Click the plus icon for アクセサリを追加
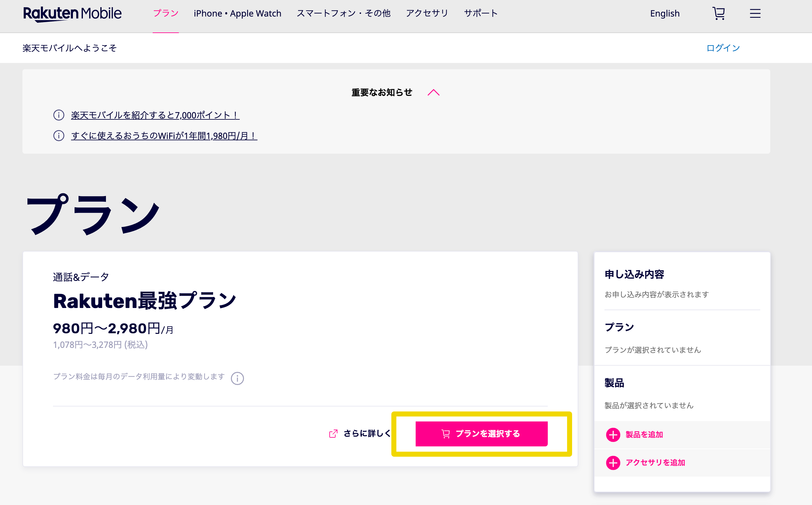812x505 pixels. (x=613, y=463)
